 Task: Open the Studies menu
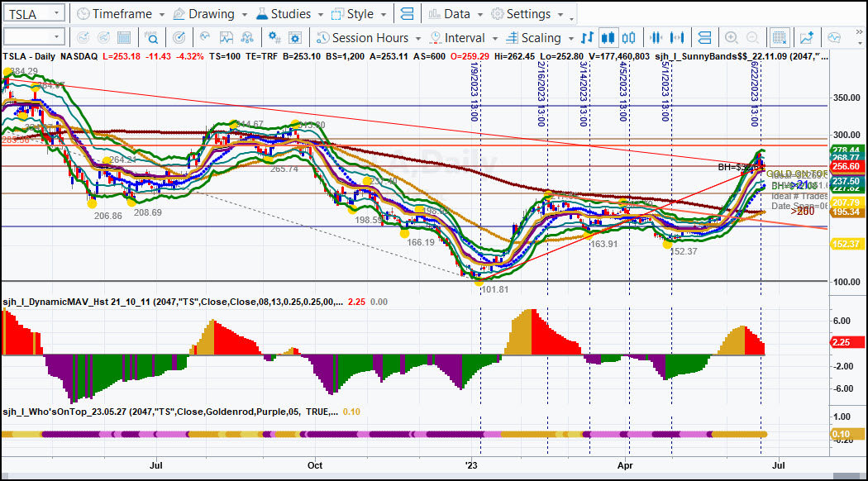tap(289, 14)
